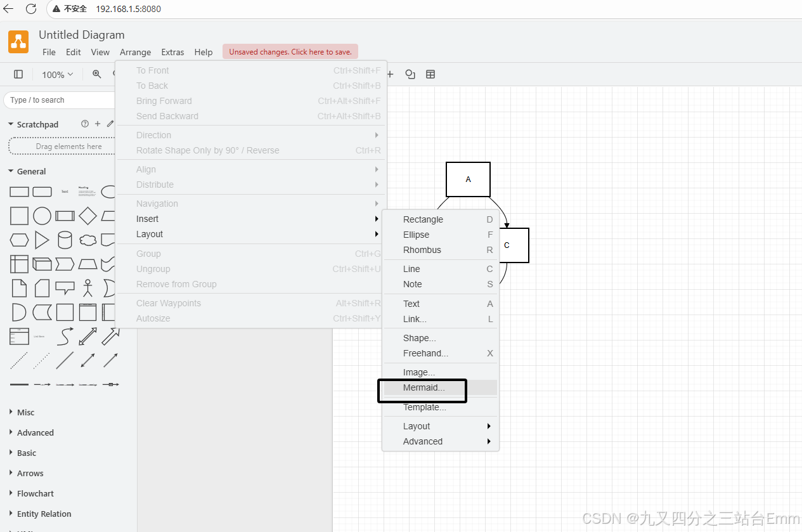Expand the Arrows shapes section
Image resolution: width=802 pixels, height=532 pixels.
[x=27, y=473]
